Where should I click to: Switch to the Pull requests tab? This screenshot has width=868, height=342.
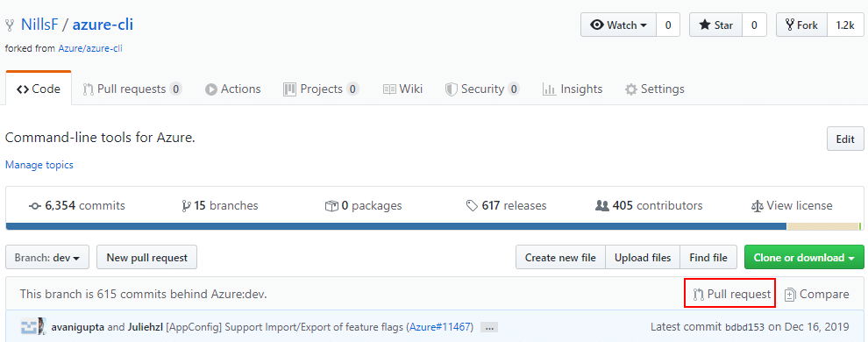pos(132,89)
